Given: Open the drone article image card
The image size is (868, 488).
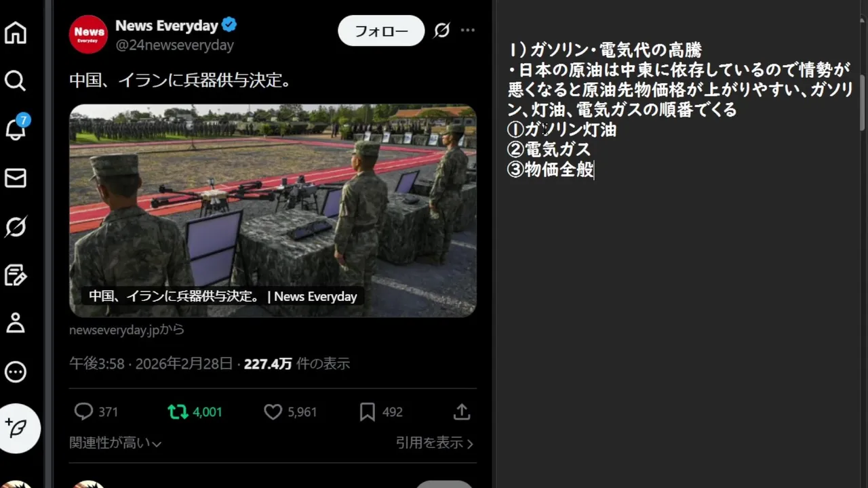Looking at the screenshot, I should (x=273, y=211).
